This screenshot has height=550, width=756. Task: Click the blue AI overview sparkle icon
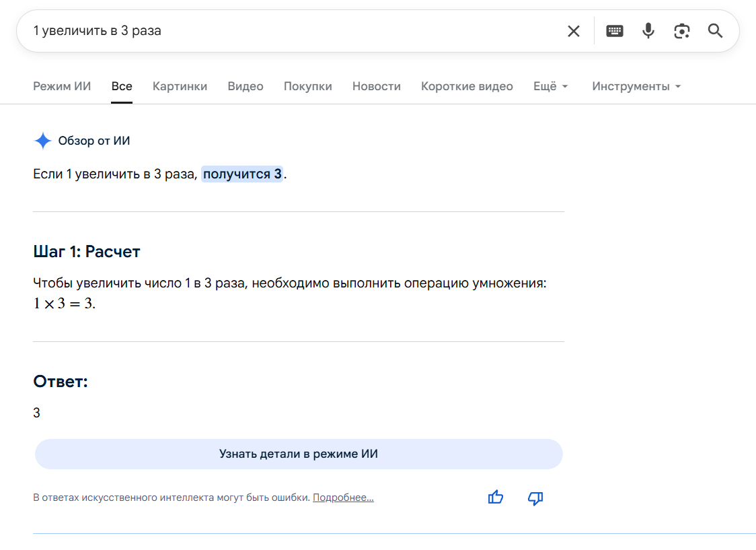pyautogui.click(x=42, y=141)
